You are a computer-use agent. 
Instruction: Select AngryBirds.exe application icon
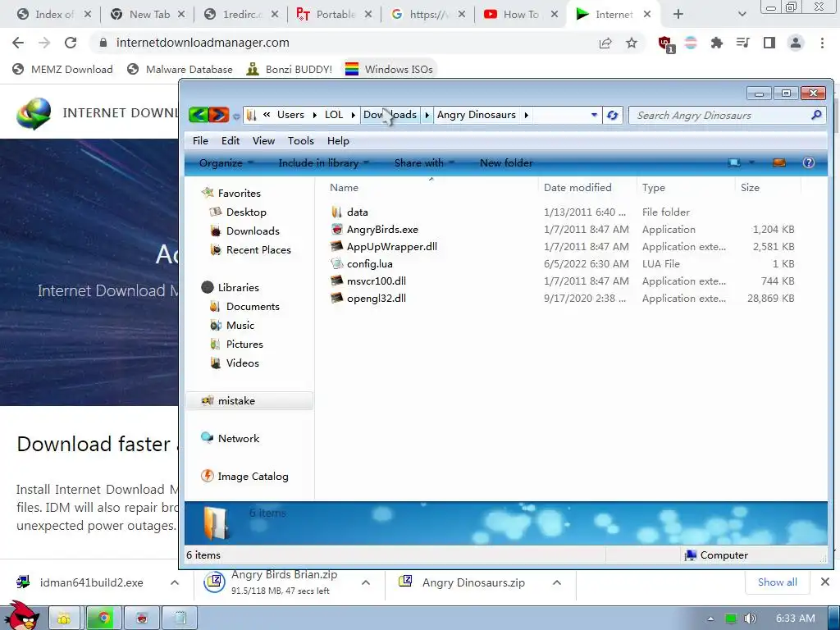pos(336,230)
